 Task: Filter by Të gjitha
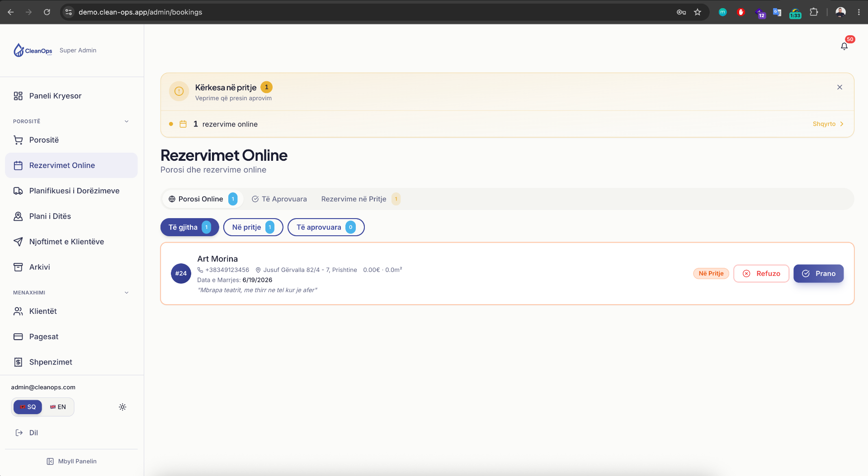(x=190, y=227)
